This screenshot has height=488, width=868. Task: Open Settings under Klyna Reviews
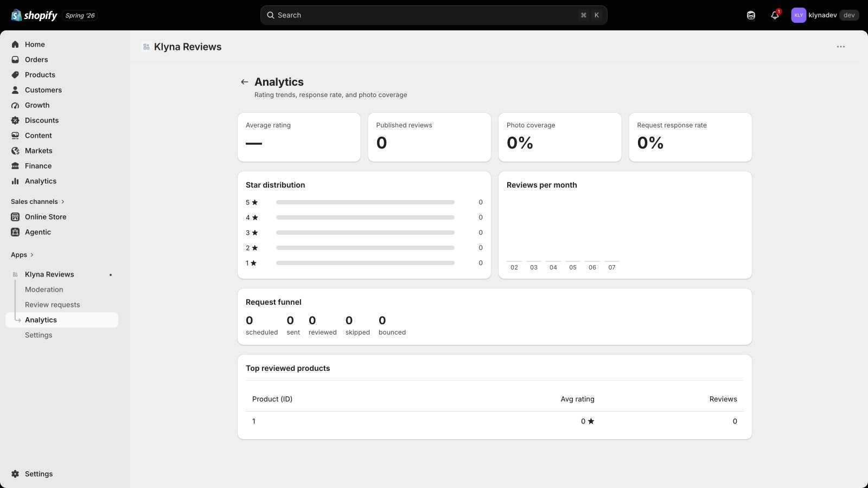coord(62,335)
